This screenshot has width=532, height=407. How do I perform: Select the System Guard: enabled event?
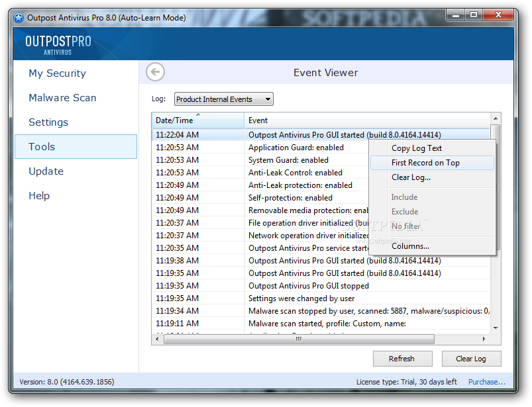tap(260, 160)
